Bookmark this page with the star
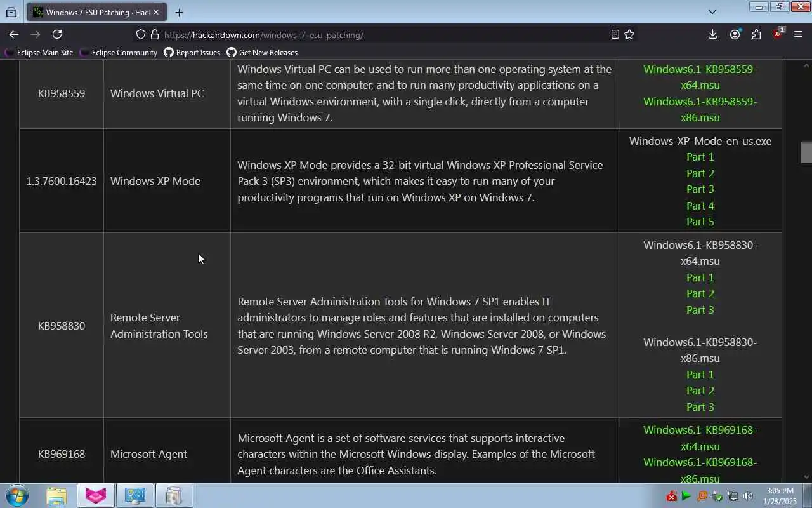This screenshot has width=812, height=508. point(629,34)
